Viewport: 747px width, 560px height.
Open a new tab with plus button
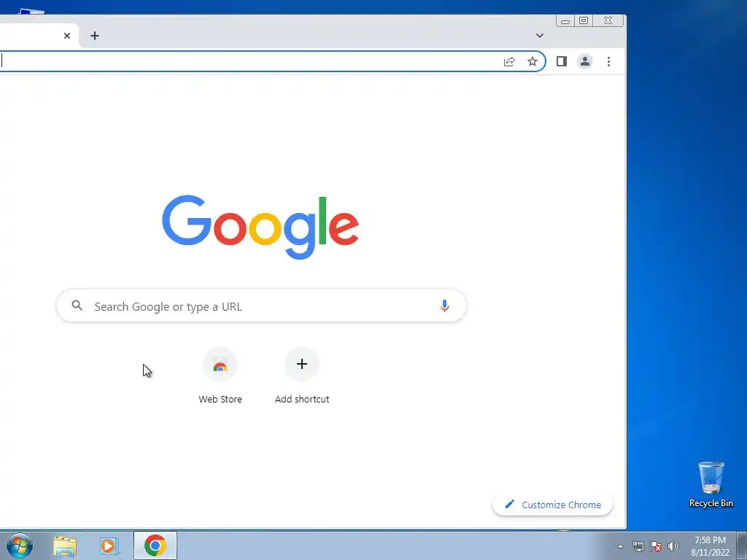[x=95, y=36]
